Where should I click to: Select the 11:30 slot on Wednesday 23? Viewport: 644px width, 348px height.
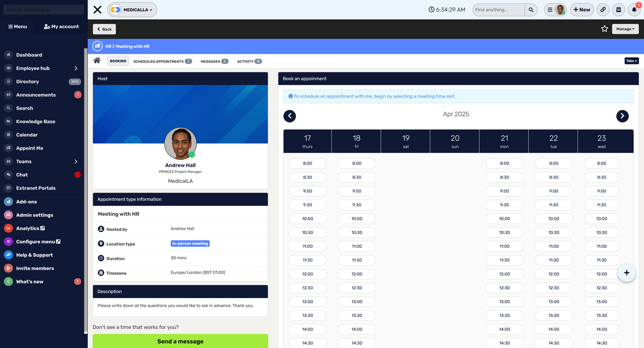pyautogui.click(x=602, y=260)
